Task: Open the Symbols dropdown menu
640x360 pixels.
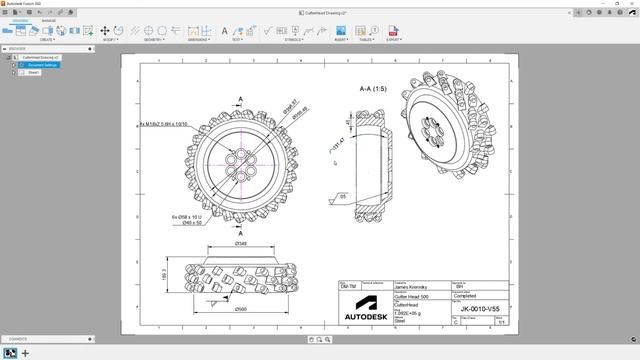Action: click(x=294, y=40)
